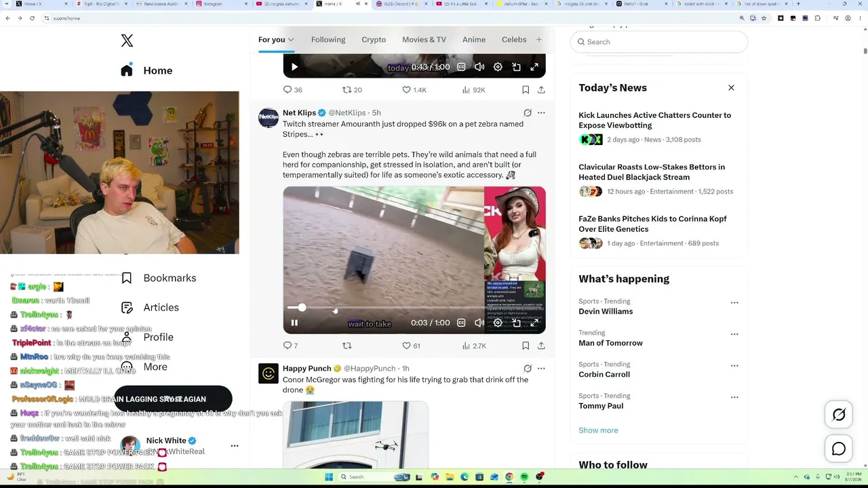Dismiss the Today's News panel
Viewport: 868px width, 488px height.
pos(731,87)
